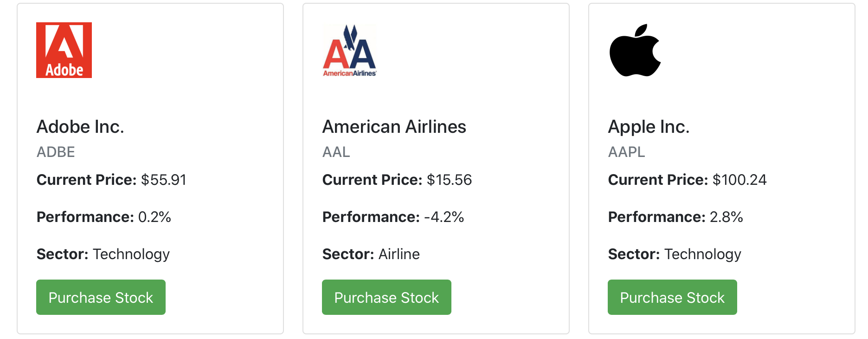Click Apple's 2.8% performance value
Image resolution: width=868 pixels, height=339 pixels.
pos(726,217)
